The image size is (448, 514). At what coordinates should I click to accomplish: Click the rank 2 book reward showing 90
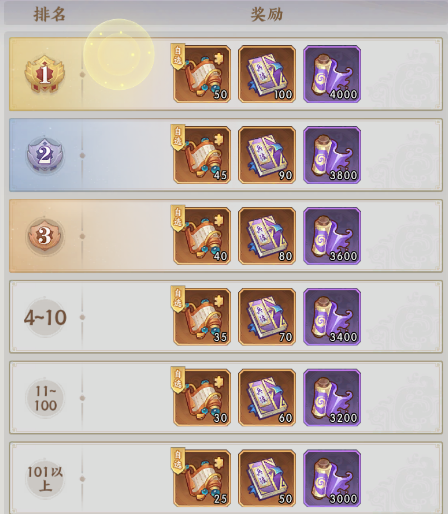[x=267, y=155]
